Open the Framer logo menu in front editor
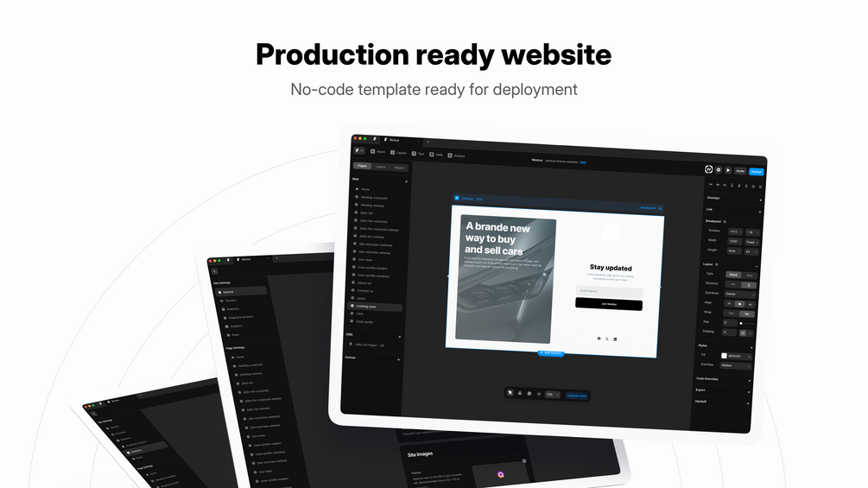This screenshot has height=488, width=868. click(359, 150)
